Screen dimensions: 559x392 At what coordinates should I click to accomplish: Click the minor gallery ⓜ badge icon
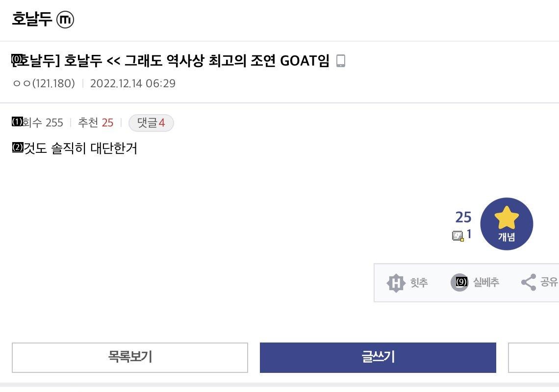pyautogui.click(x=65, y=20)
